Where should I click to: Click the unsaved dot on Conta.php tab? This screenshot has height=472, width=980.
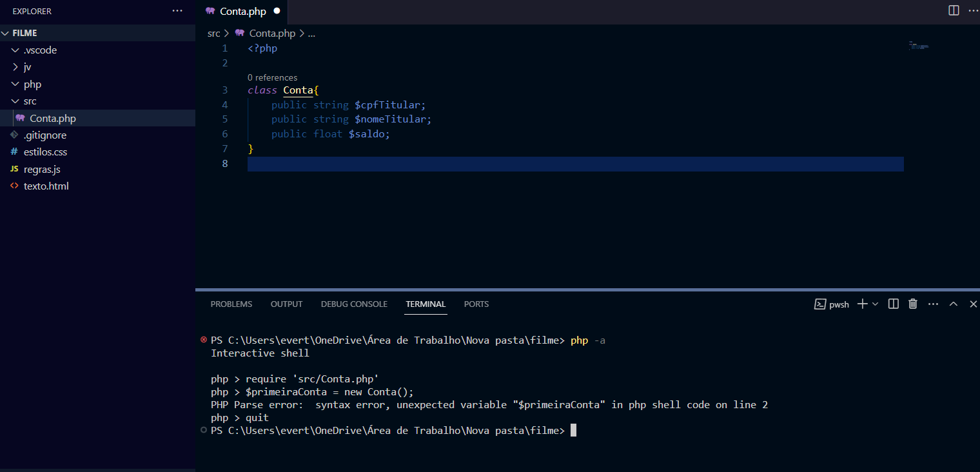tap(277, 11)
